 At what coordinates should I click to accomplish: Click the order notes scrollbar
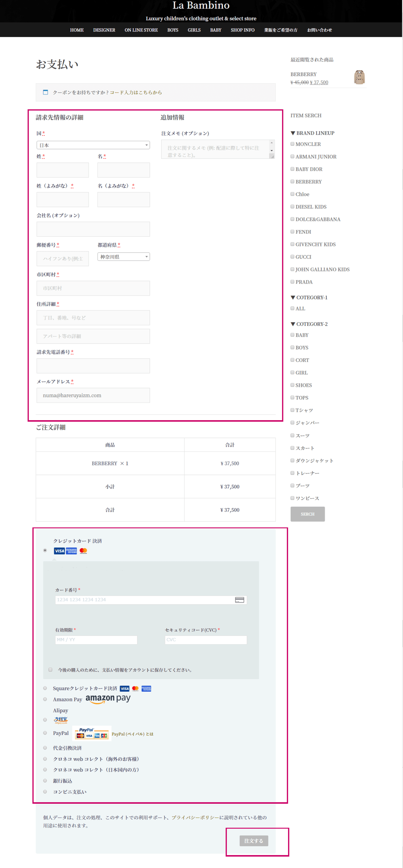click(x=272, y=147)
